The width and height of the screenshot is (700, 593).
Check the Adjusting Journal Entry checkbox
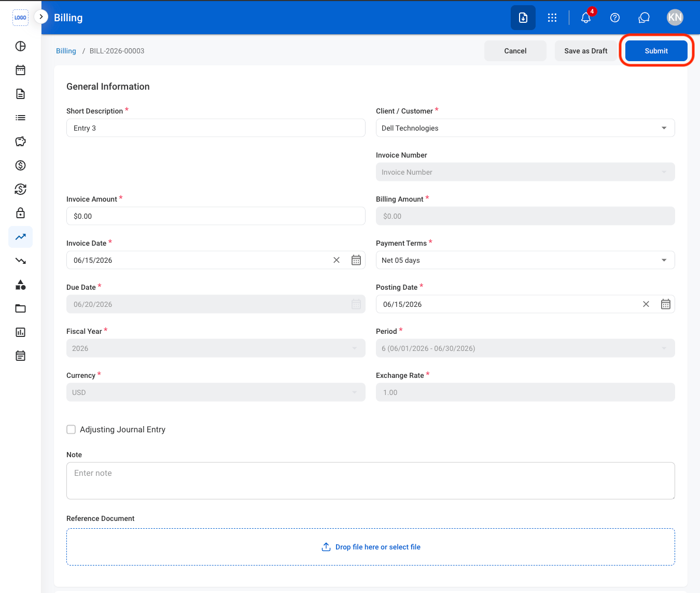point(71,429)
